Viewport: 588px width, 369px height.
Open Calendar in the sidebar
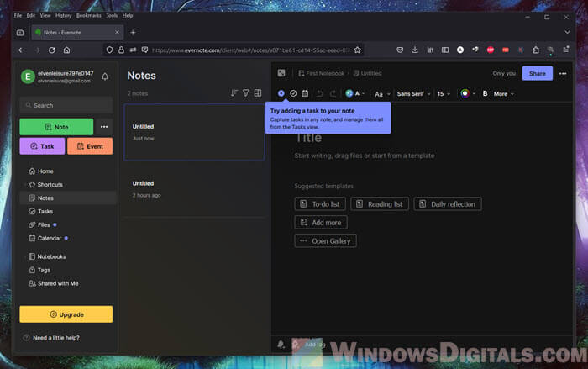click(49, 238)
